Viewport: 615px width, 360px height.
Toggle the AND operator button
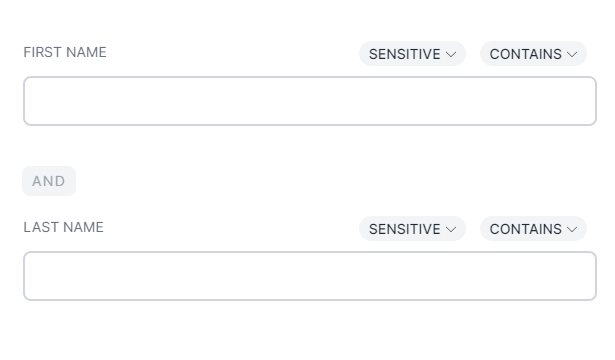tap(49, 181)
